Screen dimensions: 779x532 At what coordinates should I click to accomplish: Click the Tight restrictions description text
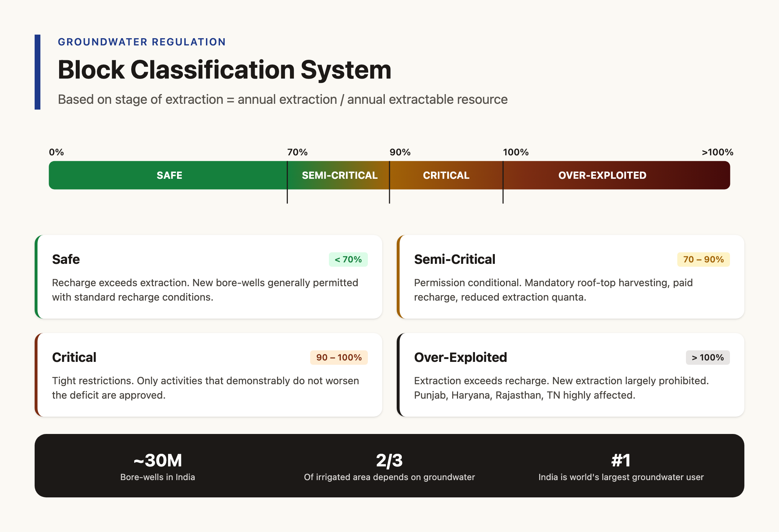click(x=206, y=388)
